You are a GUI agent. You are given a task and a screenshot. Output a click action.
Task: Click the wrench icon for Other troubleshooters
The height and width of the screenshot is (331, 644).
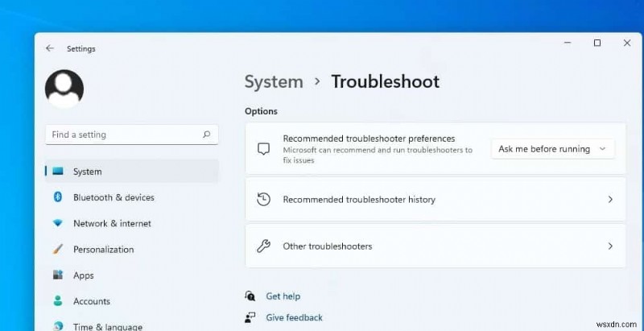263,246
